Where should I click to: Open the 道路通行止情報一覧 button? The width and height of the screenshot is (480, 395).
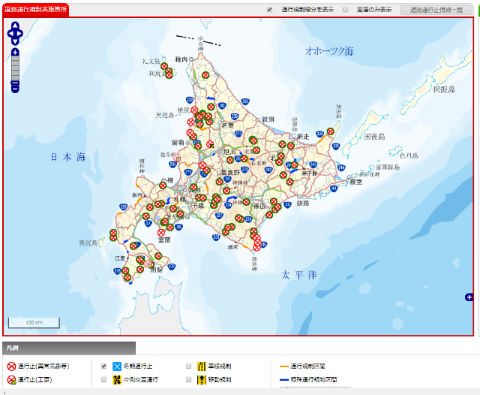tap(436, 10)
